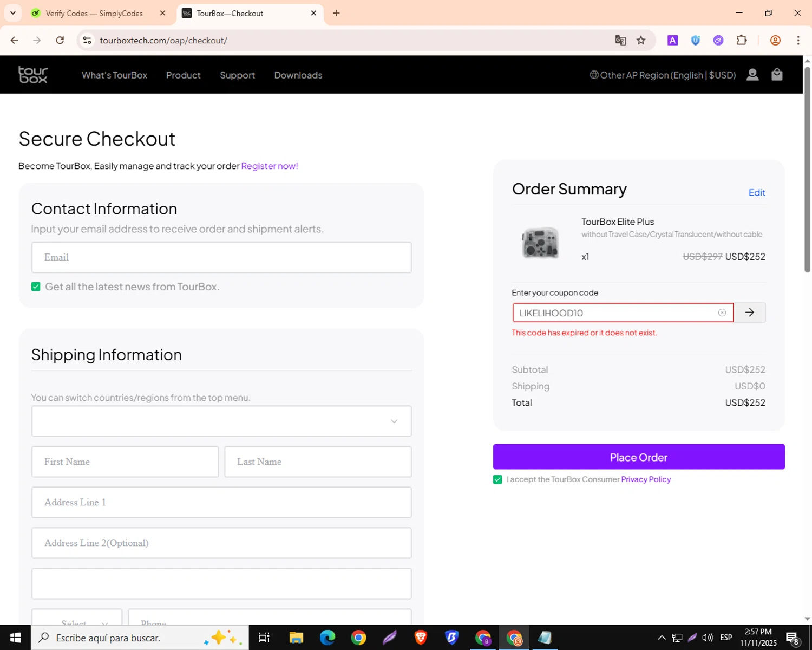Open the shopping bag cart icon

(x=777, y=75)
